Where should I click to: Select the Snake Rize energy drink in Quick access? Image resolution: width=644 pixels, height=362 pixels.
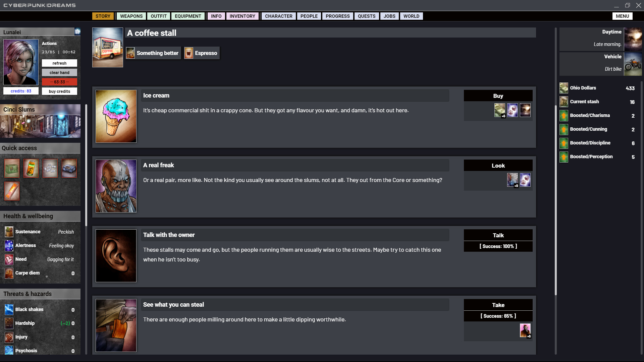pyautogui.click(x=31, y=168)
